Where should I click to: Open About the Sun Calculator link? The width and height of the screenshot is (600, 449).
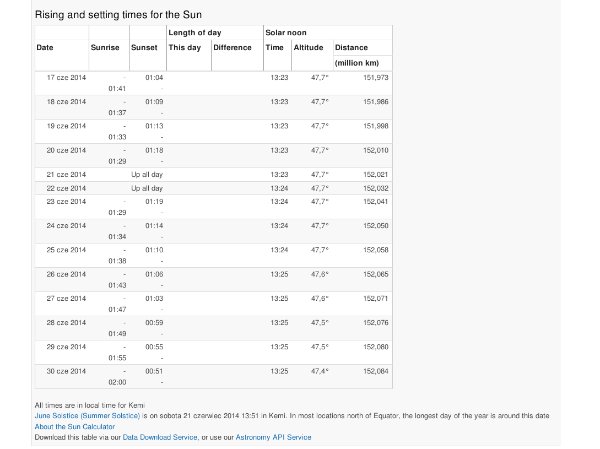pos(75,426)
